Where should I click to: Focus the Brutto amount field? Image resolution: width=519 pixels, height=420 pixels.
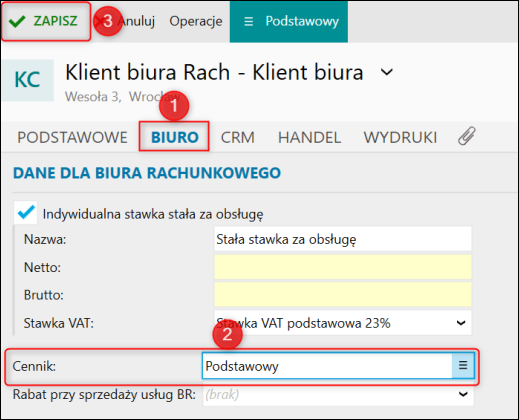(343, 295)
